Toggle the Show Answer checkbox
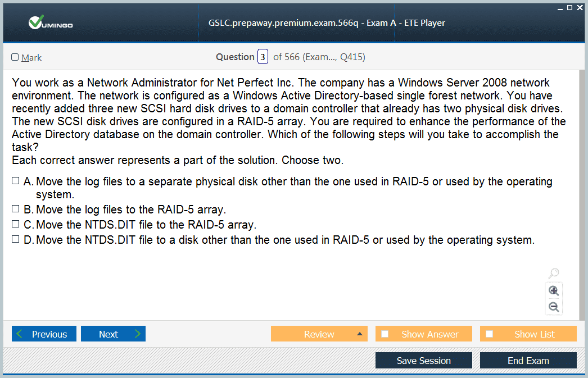588x378 pixels. [x=385, y=334]
